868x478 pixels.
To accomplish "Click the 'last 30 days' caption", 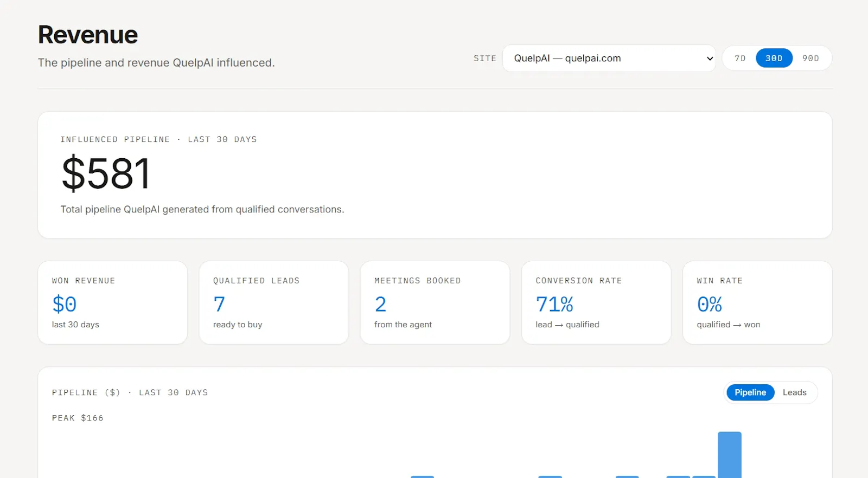I will coord(75,325).
